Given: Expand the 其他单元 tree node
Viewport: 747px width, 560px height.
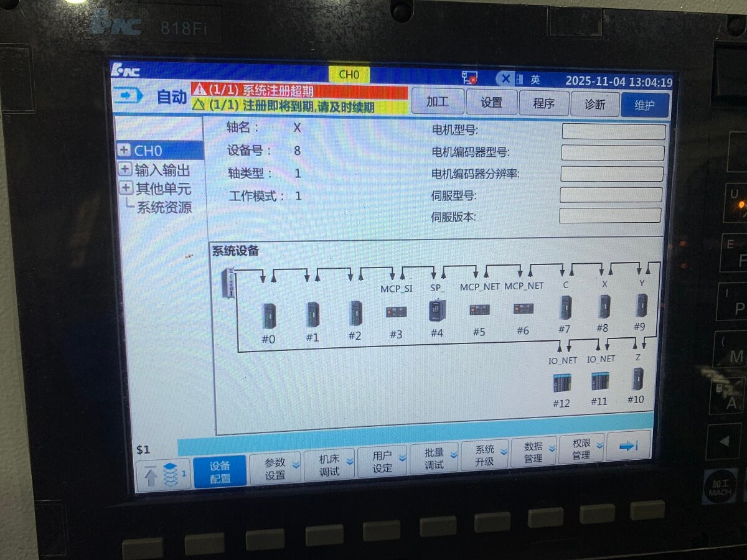Looking at the screenshot, I should (x=125, y=188).
